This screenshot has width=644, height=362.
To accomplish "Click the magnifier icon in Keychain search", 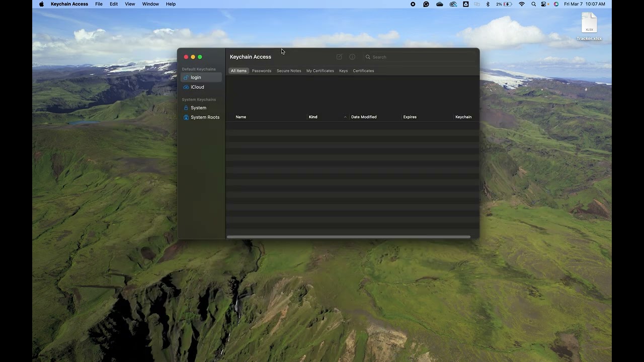I will [x=368, y=57].
